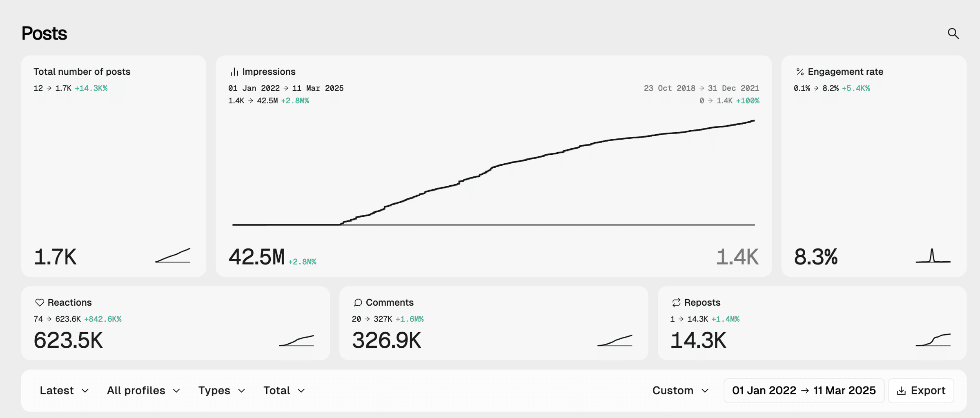
Task: Click the Engagement rate percent icon
Action: coord(800,72)
